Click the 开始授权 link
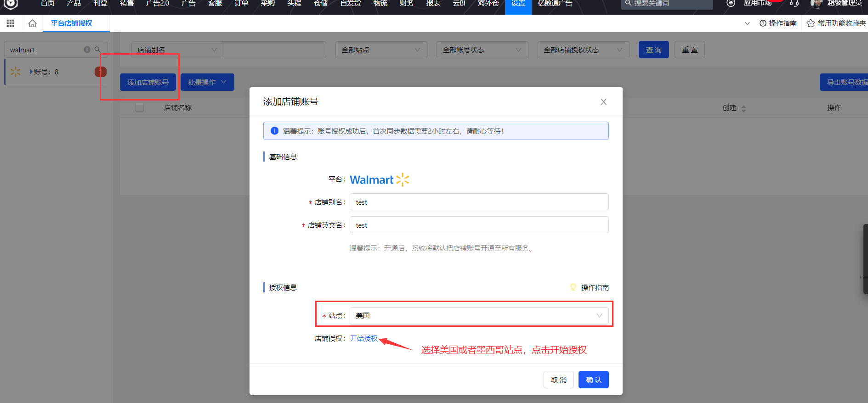Viewport: 868px width, 403px height. [364, 338]
